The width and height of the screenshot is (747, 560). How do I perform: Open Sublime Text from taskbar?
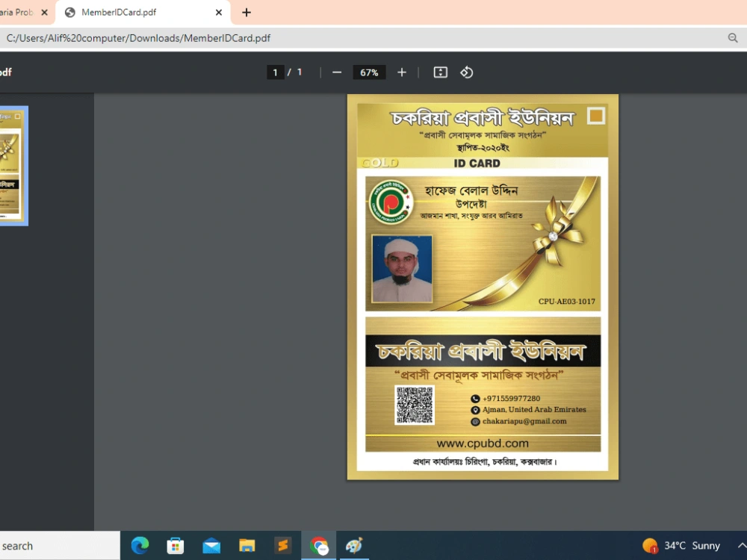click(x=283, y=545)
